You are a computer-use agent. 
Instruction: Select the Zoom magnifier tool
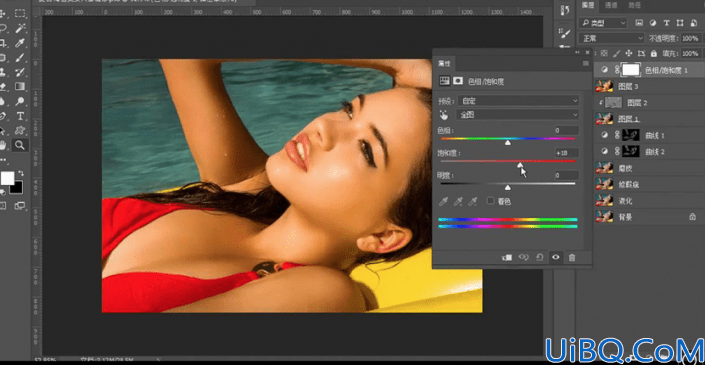click(x=19, y=145)
